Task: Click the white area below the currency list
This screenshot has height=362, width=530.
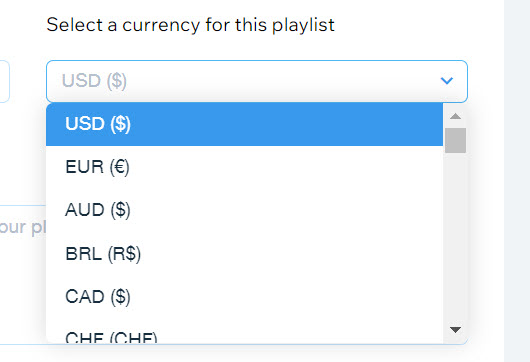Action: click(257, 354)
